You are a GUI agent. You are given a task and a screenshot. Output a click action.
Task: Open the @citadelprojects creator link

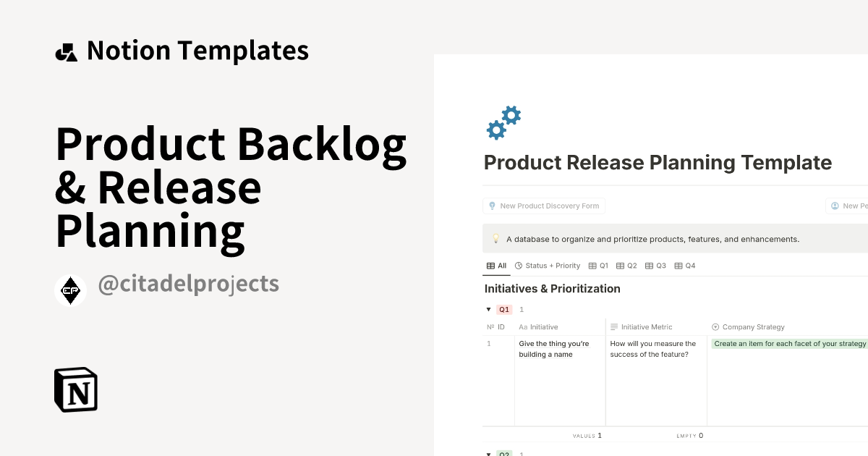[188, 284]
